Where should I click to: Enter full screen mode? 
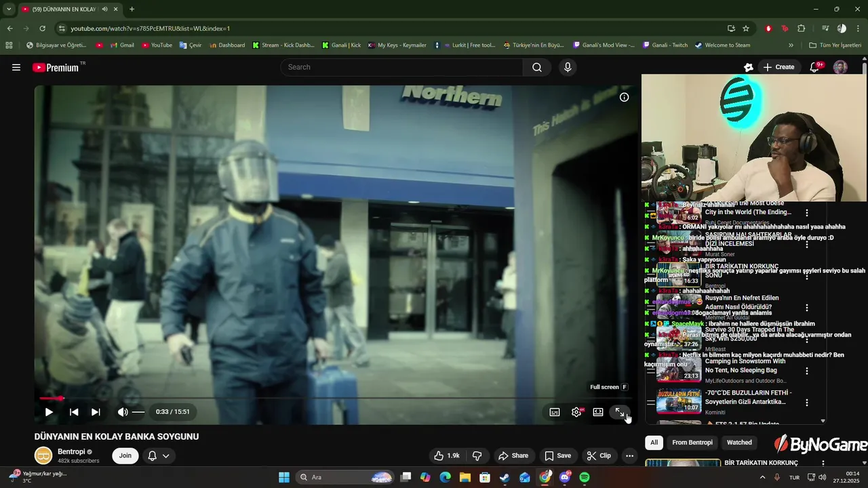pos(620,412)
